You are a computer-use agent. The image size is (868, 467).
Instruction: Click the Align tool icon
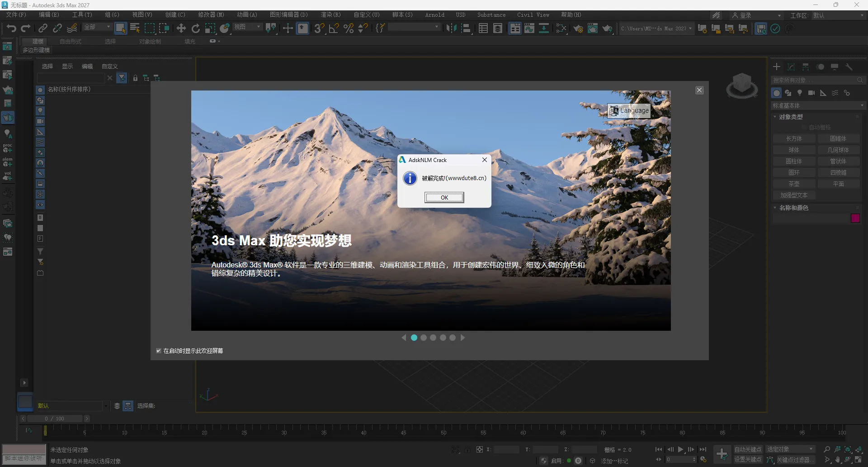click(x=466, y=29)
